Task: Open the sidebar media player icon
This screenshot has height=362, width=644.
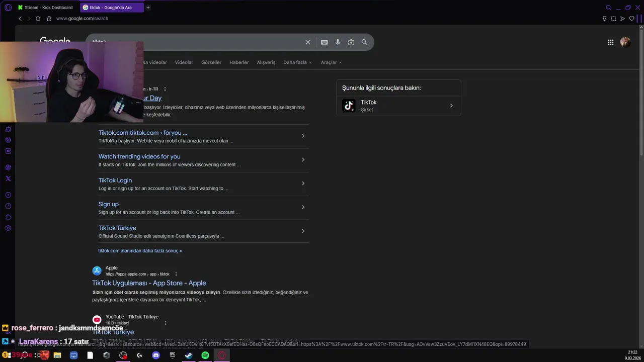Action: coord(8,195)
